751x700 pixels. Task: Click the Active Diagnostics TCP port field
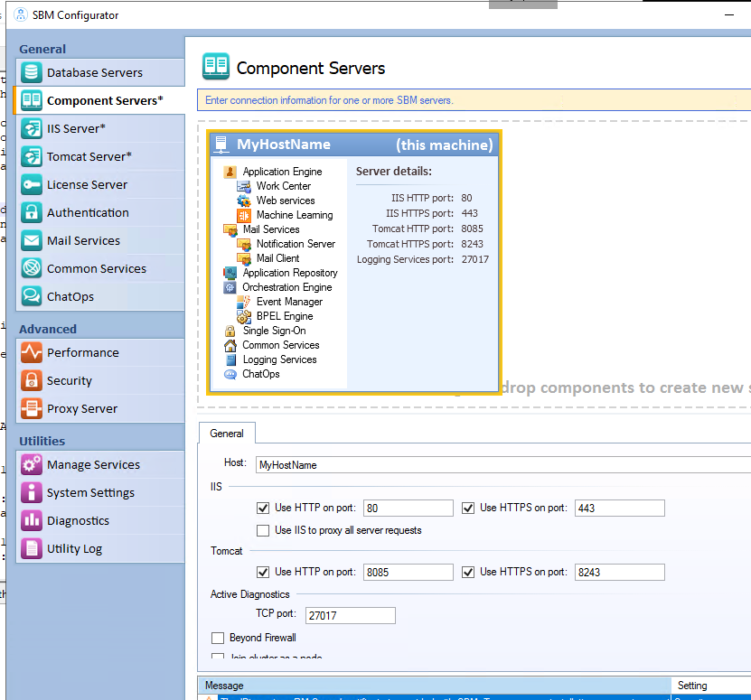click(x=350, y=615)
